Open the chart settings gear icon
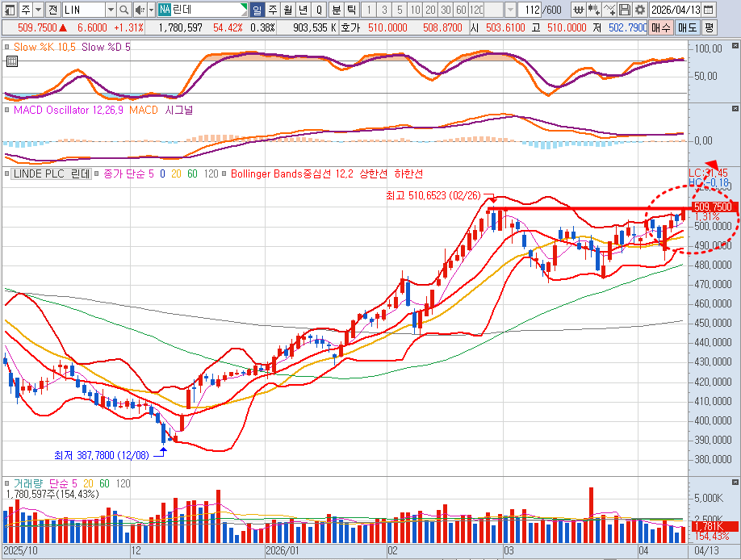 (x=639, y=10)
